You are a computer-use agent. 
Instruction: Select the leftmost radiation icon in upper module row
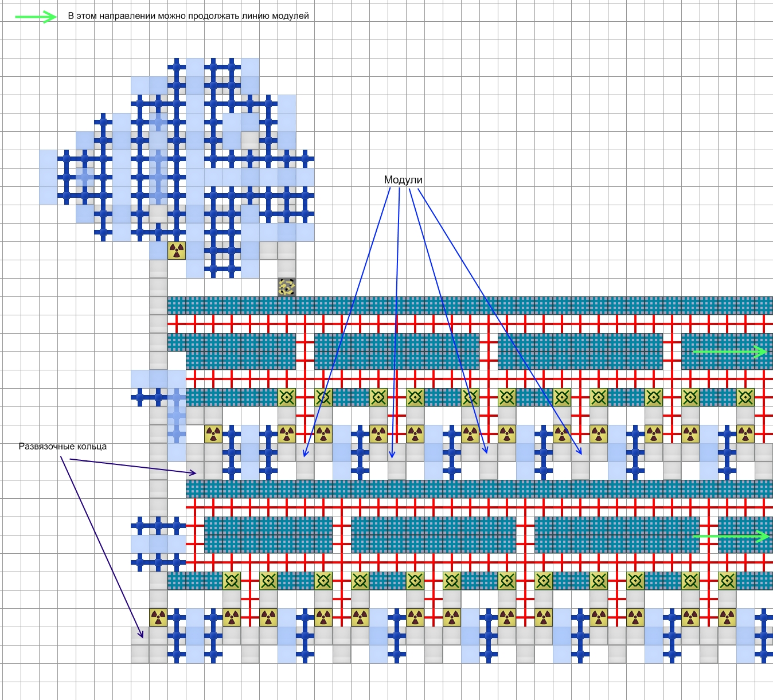pyautogui.click(x=213, y=434)
